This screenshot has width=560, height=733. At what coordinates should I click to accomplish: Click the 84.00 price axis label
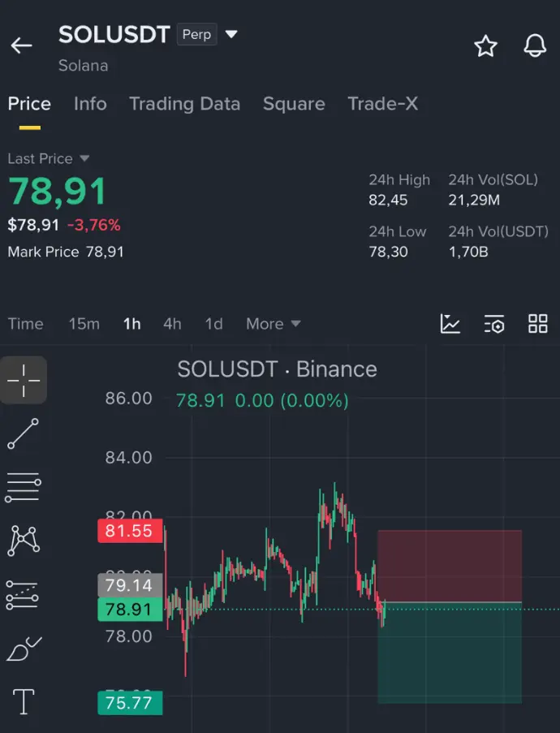[128, 457]
